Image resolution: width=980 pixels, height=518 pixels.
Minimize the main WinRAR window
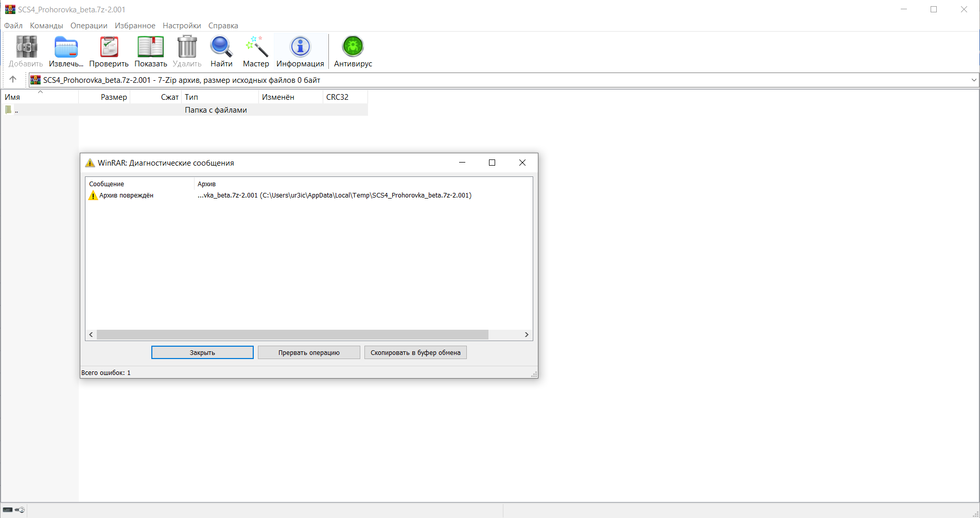(x=904, y=9)
